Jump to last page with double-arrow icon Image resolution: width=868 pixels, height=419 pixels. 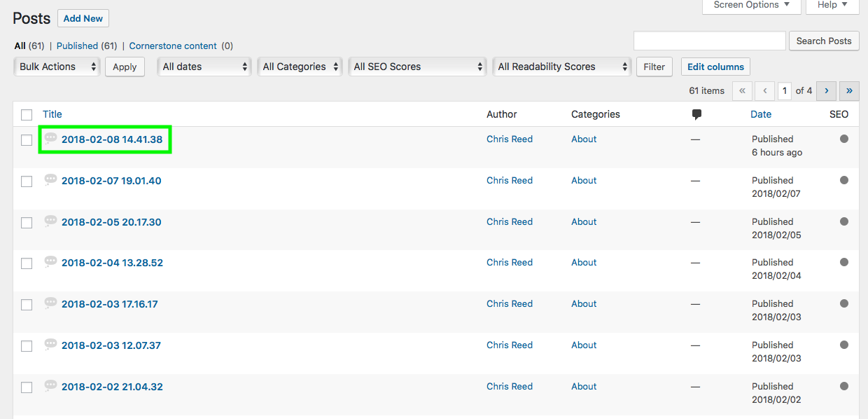(848, 90)
